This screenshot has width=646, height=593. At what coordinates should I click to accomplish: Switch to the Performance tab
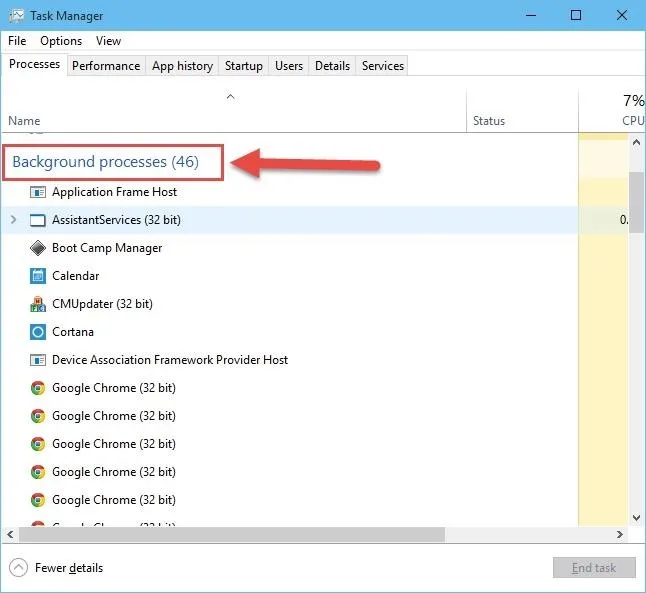tap(106, 66)
